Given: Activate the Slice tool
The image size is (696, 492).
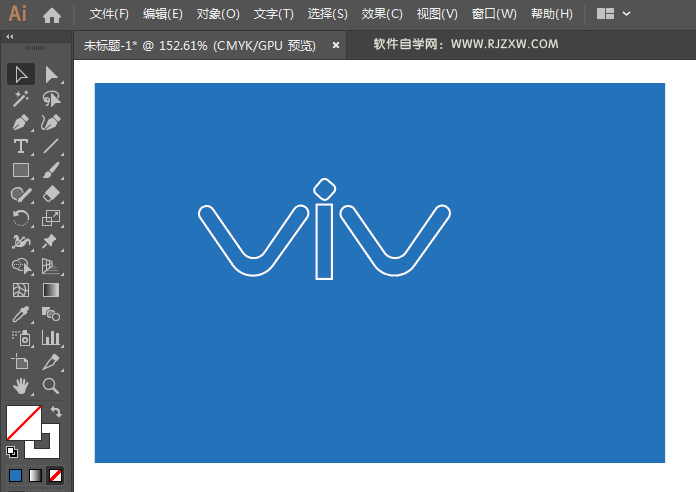Looking at the screenshot, I should click(51, 362).
